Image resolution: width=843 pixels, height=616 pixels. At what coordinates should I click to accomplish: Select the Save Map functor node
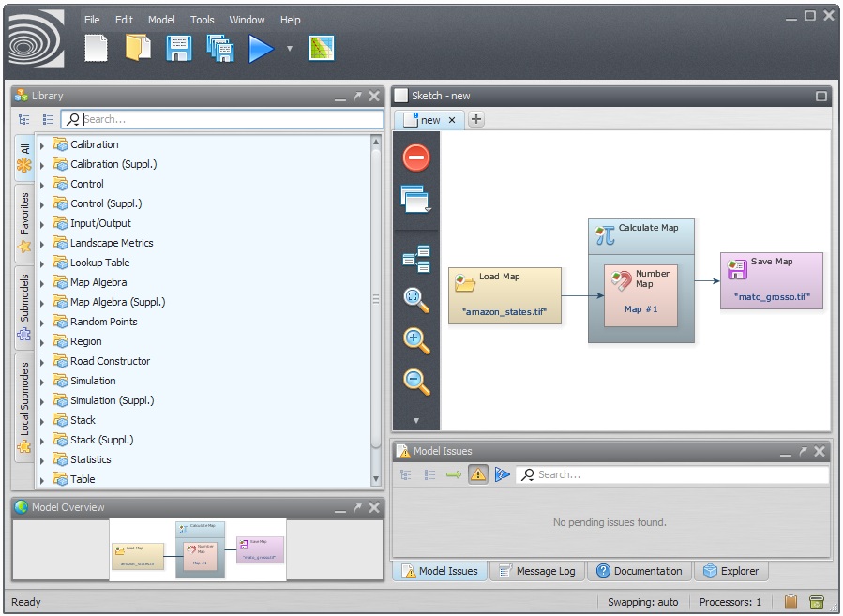[x=771, y=279]
